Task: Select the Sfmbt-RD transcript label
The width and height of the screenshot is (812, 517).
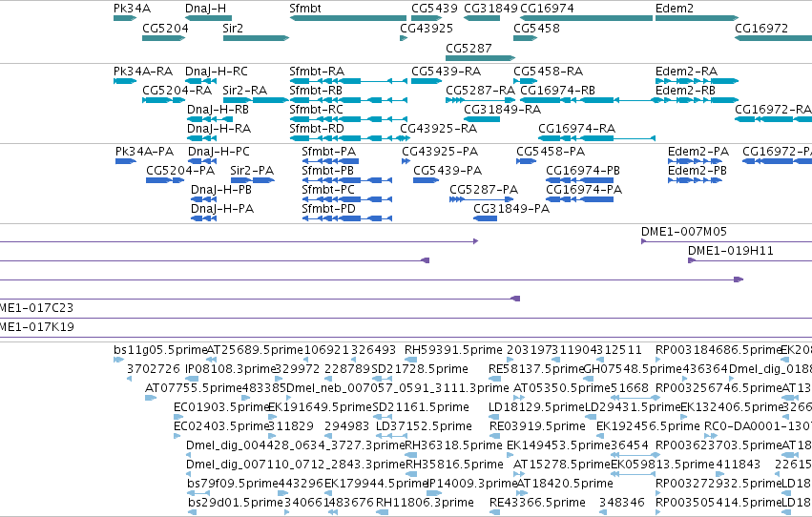Action: [317, 129]
